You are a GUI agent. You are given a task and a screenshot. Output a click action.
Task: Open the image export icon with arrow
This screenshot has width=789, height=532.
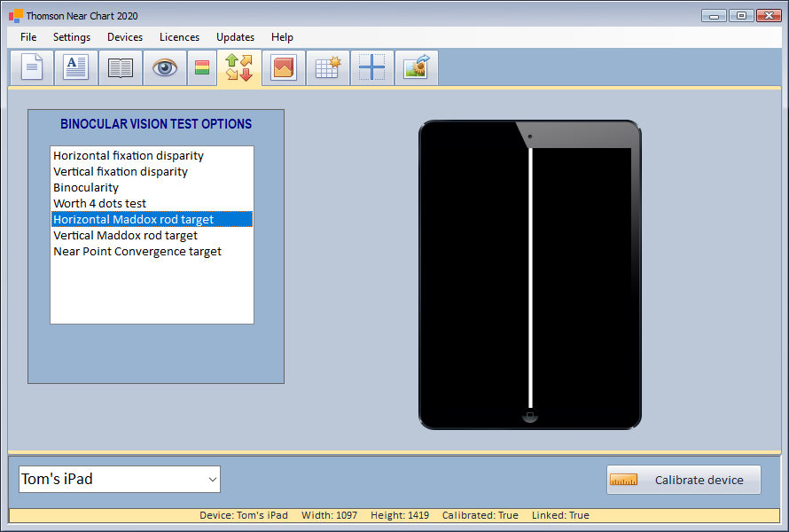coord(417,68)
